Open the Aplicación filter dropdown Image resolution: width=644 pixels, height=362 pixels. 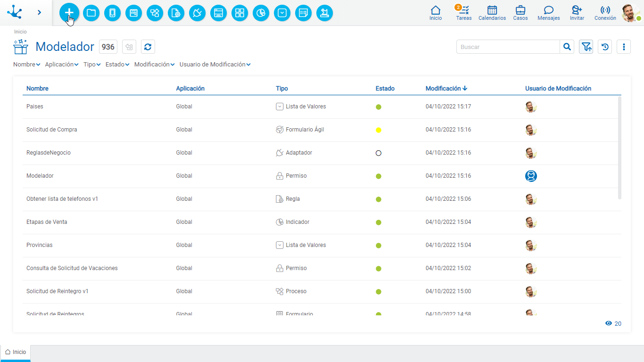click(62, 65)
